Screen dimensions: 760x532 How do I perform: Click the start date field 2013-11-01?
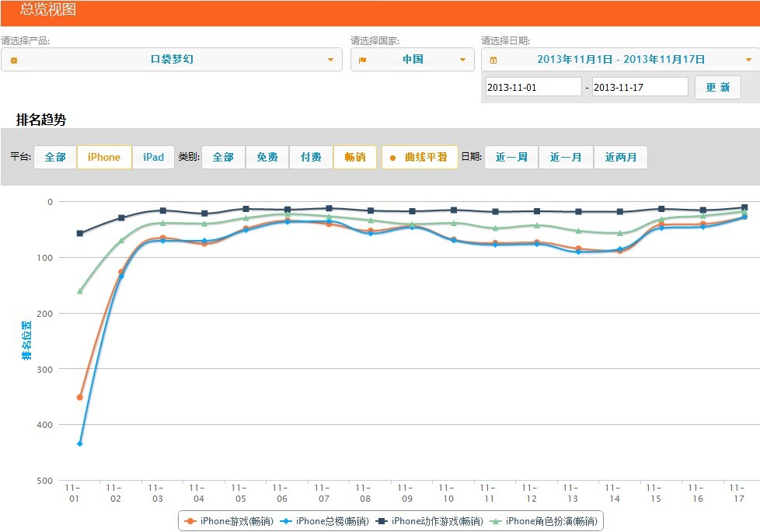tap(533, 87)
